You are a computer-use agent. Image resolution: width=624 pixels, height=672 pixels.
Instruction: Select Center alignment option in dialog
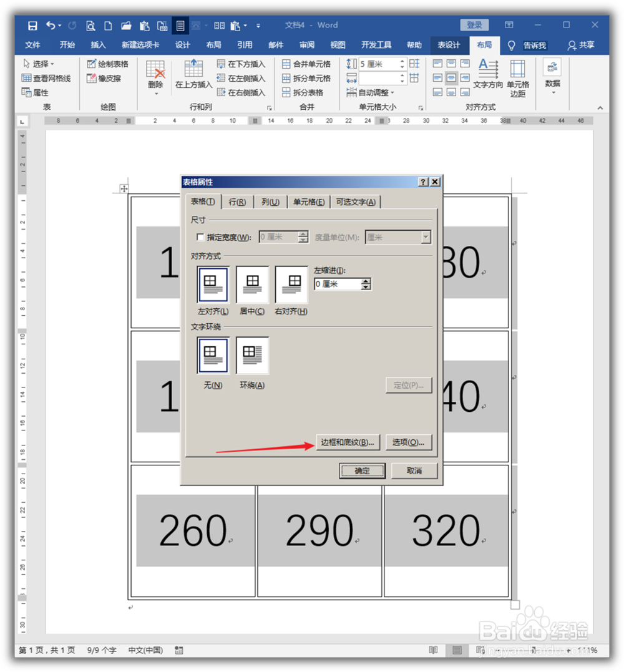click(253, 285)
